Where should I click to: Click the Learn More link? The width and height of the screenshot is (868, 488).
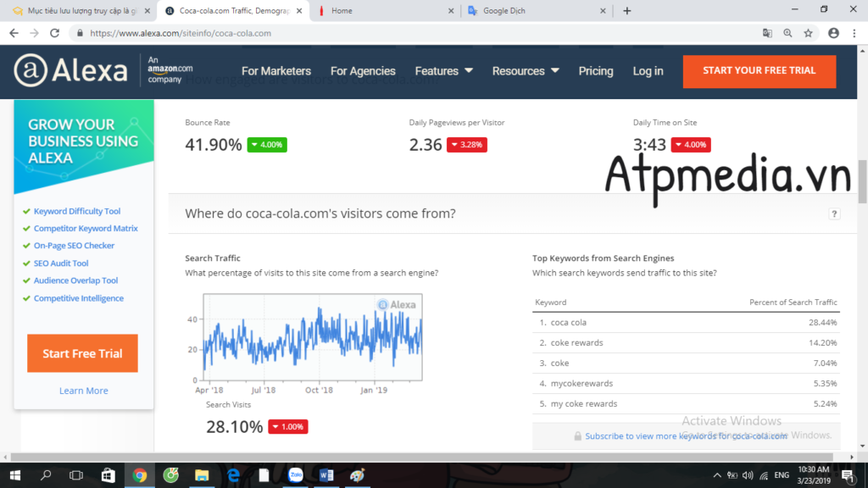(84, 391)
